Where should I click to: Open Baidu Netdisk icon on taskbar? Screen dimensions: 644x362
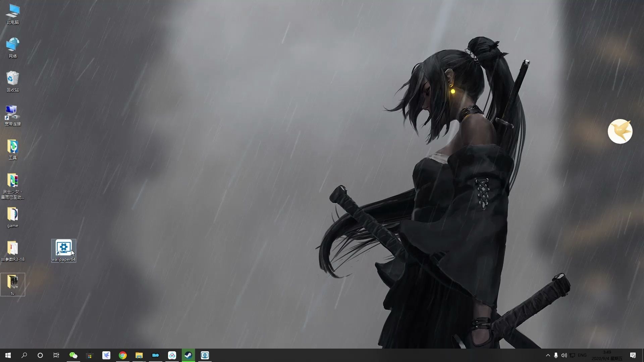(172, 355)
